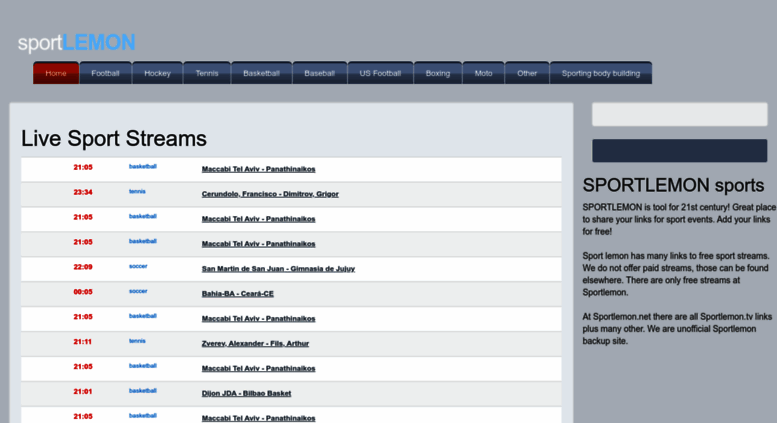Go to the Football section
The image size is (777, 423).
pos(106,73)
